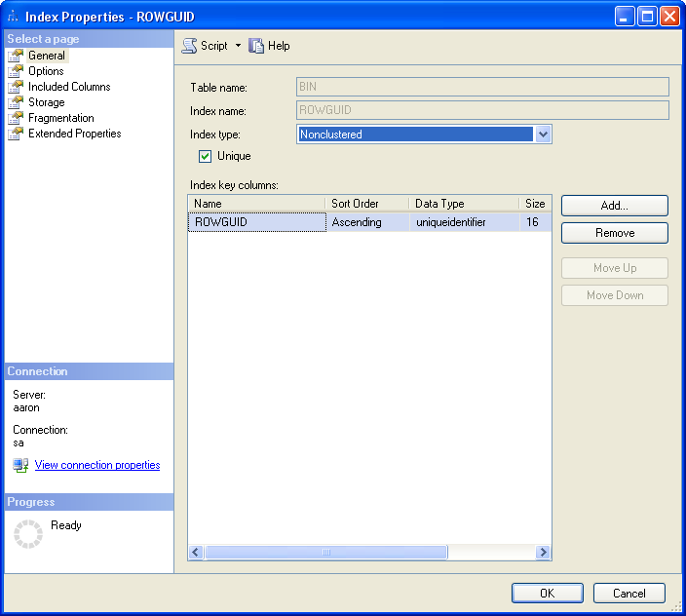Screen dimensions: 686x616
Task: Click the Included Columns page icon
Action: (16, 87)
